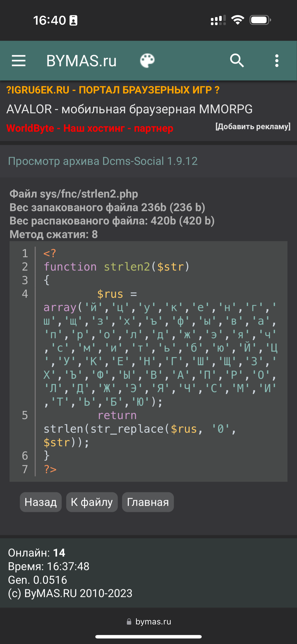Click the strlen2 function name in code
Screen dimensions: 297x644
[127, 267]
